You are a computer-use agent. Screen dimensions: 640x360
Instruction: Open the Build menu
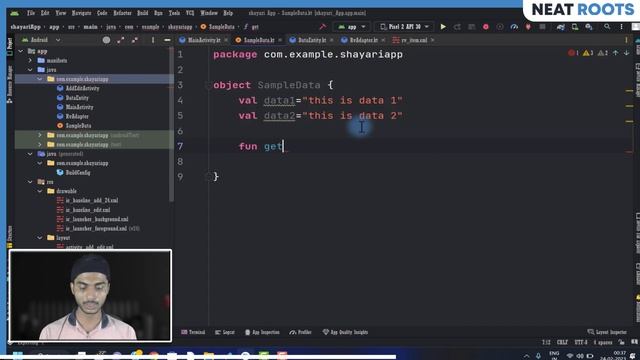pyautogui.click(x=142, y=13)
